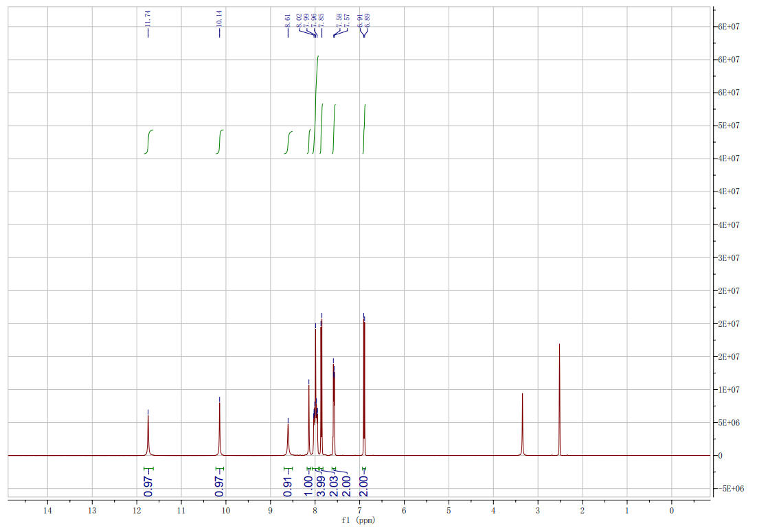This screenshot has width=757, height=532.
Task: Click the green integral curve above 11.74 peak
Action: 148,142
